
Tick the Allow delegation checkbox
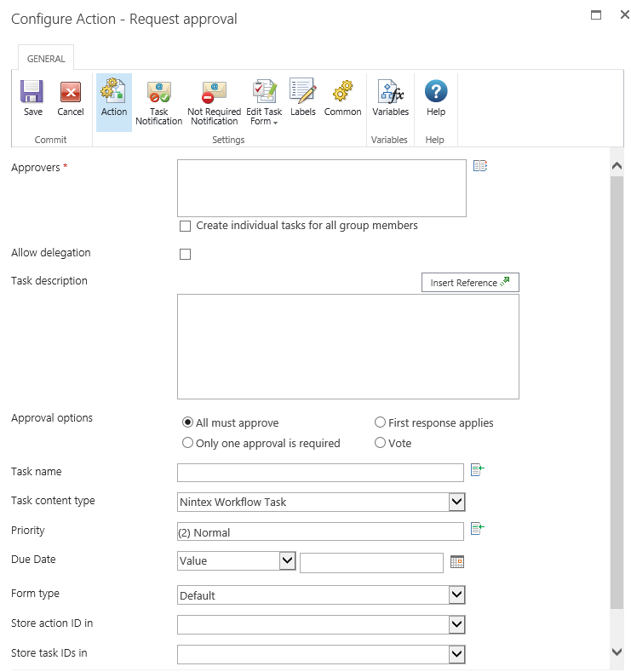(x=185, y=254)
